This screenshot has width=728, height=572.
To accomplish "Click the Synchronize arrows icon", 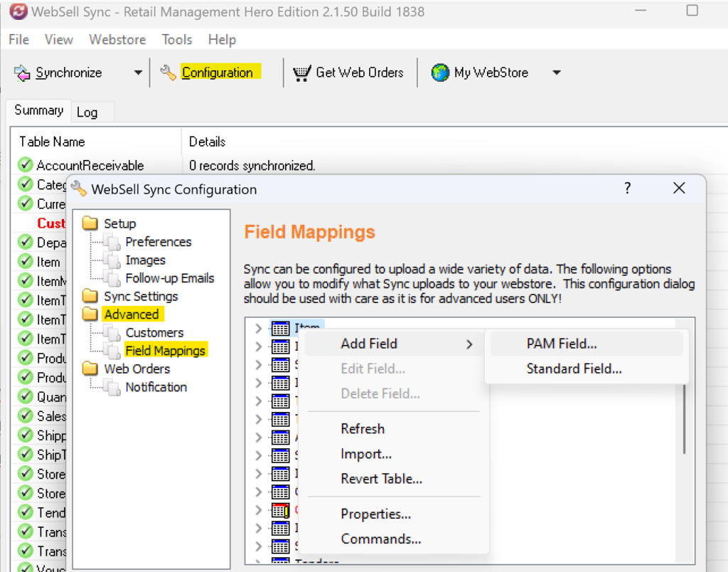I will (22, 73).
